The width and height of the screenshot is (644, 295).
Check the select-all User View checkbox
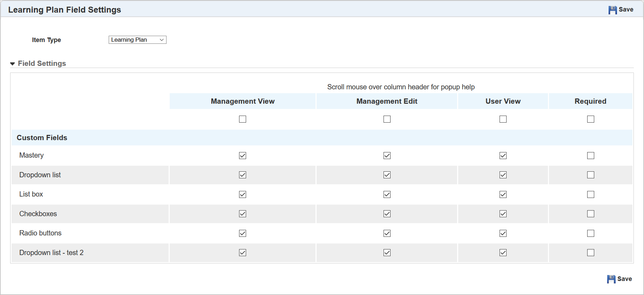pos(503,119)
